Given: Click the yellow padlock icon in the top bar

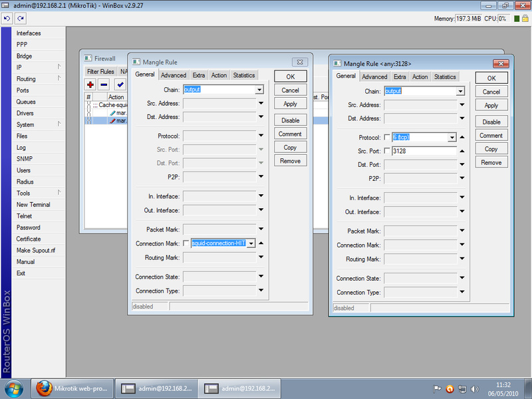Looking at the screenshot, I should pos(525,19).
